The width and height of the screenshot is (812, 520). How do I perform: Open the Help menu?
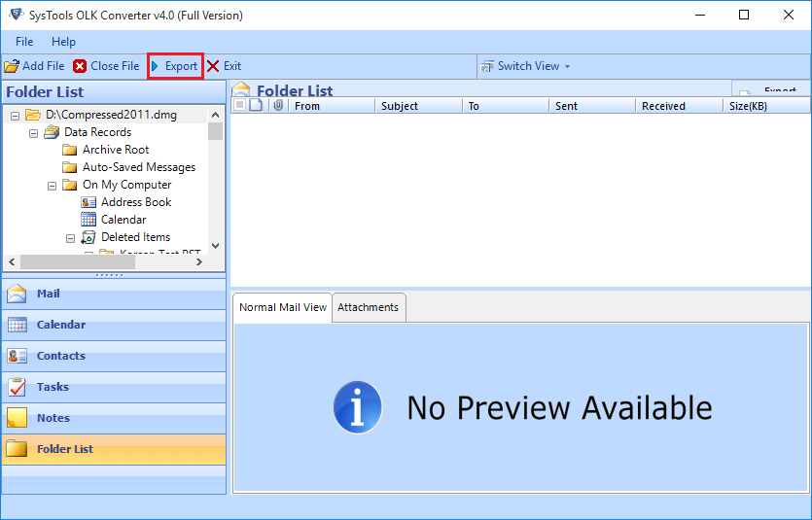pos(63,42)
